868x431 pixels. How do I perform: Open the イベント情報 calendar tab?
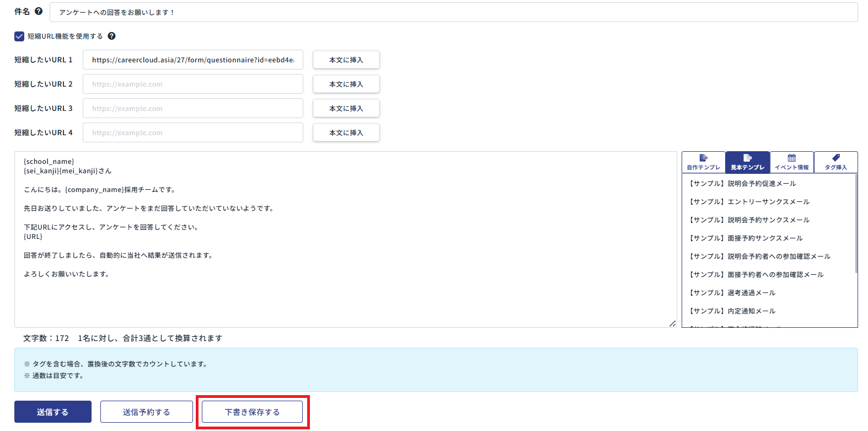click(791, 162)
